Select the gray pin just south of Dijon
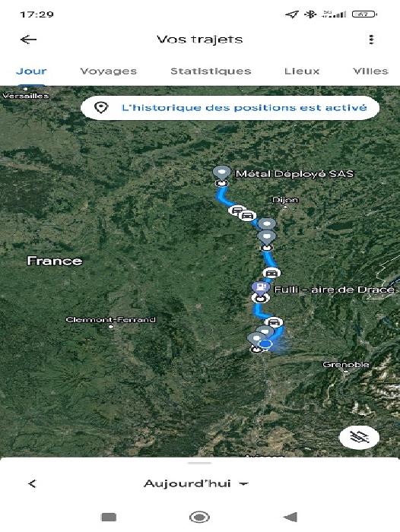400x532 pixels. coord(267,225)
